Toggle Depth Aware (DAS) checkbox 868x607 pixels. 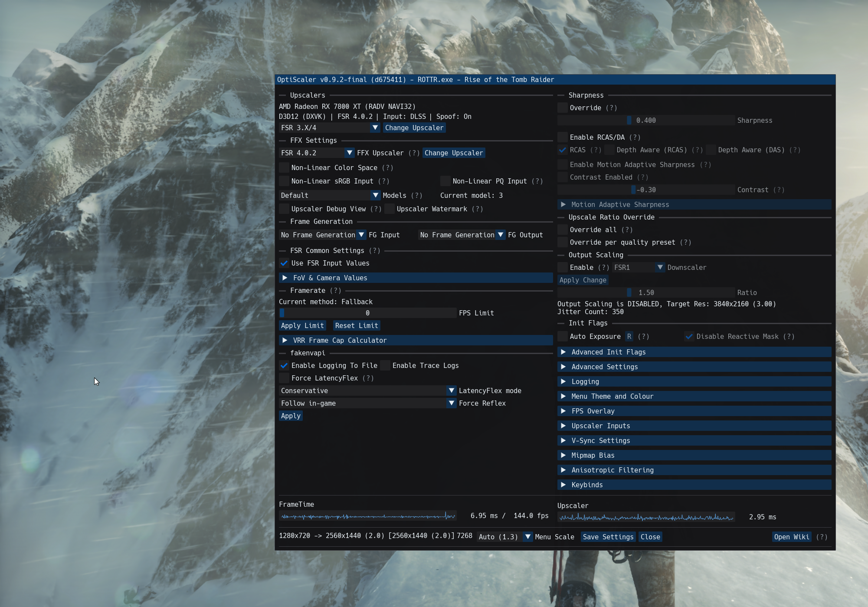tap(711, 150)
